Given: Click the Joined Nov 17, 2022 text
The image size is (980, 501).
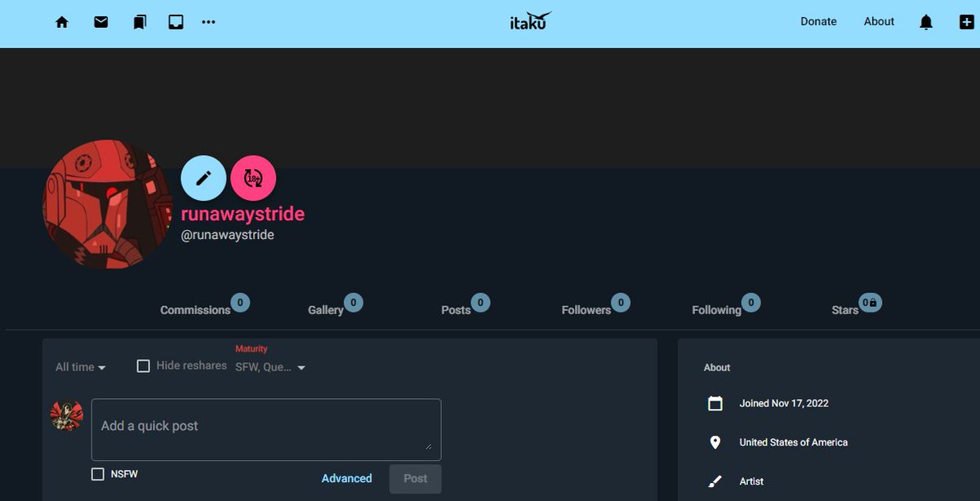Looking at the screenshot, I should [784, 403].
